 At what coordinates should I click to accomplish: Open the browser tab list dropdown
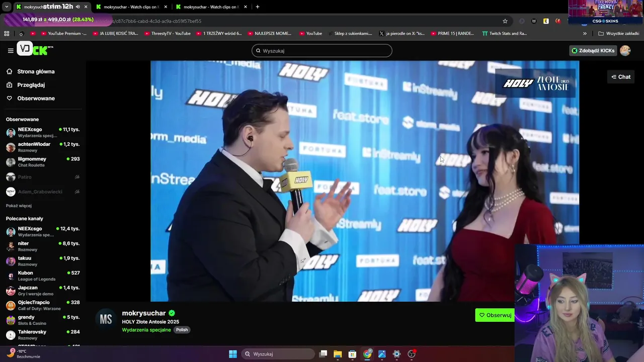[x=7, y=7]
